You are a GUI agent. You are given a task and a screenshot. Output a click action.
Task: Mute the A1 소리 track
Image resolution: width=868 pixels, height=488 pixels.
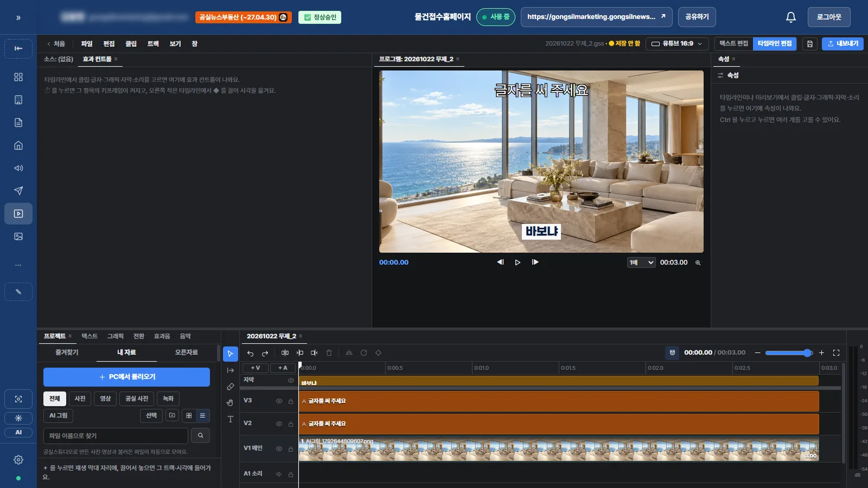point(279,474)
